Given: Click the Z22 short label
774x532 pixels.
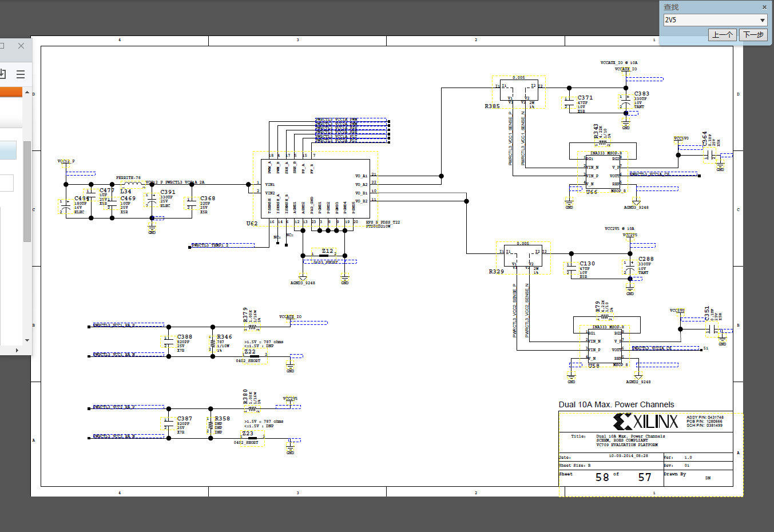Looking at the screenshot, I should tap(250, 352).
